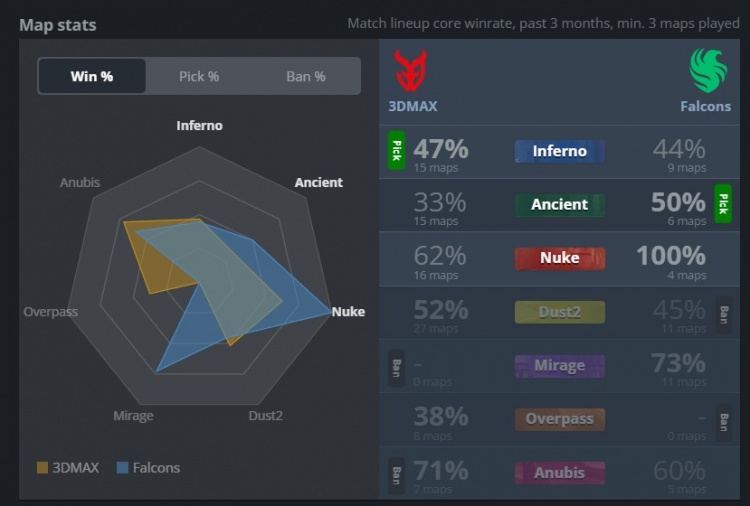
Task: Click the Nuke label on radar chart
Action: pyautogui.click(x=348, y=312)
